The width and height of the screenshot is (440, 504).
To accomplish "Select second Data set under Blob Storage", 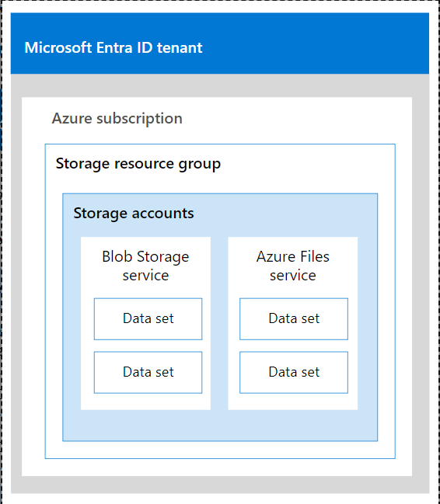I will [x=148, y=372].
